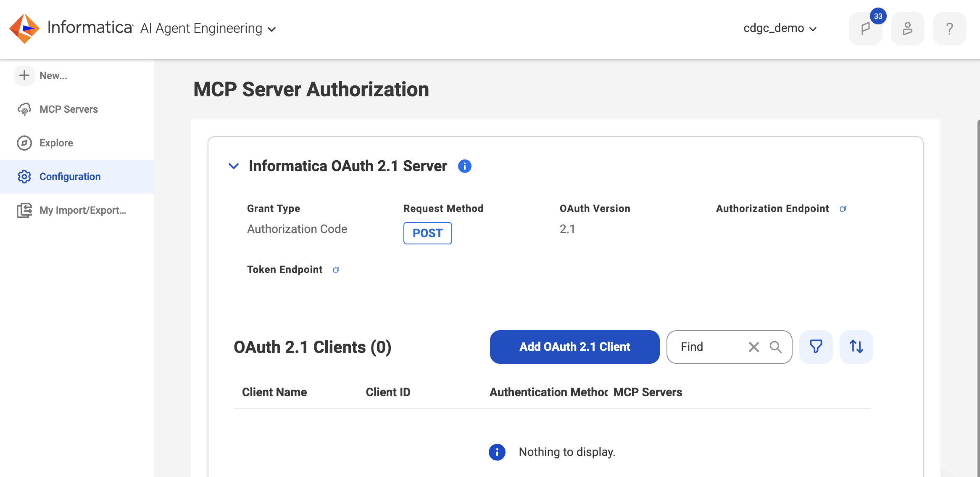Screen dimensions: 980x477
Task: Click the 'OAuth 2.1 Clients (0)' heading
Action: pyautogui.click(x=312, y=347)
